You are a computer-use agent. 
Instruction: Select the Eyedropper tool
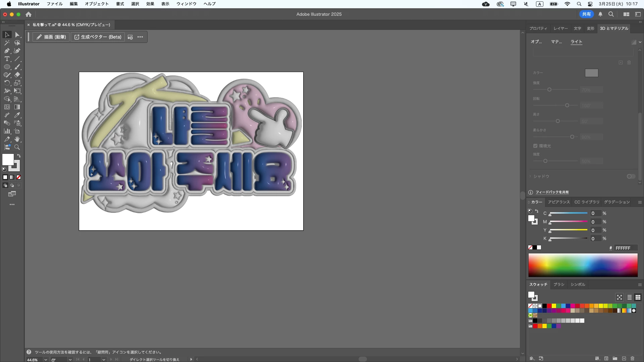[17, 115]
